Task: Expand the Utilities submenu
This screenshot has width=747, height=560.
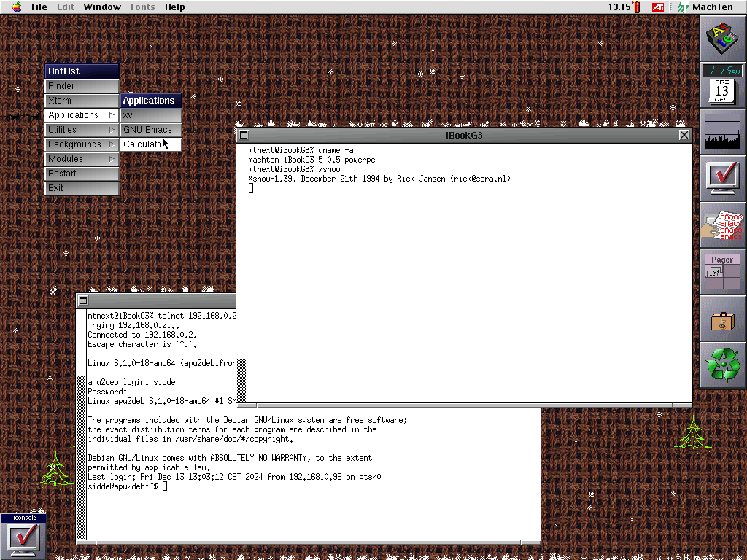Action: click(x=82, y=130)
